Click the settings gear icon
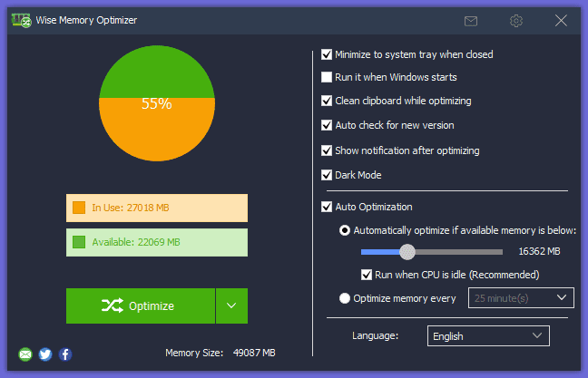 516,21
